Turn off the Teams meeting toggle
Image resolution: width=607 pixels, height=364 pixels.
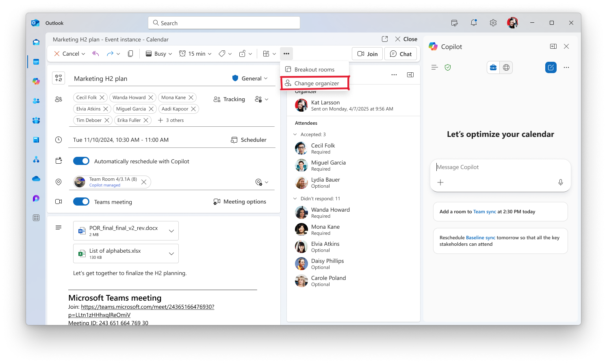pyautogui.click(x=81, y=201)
